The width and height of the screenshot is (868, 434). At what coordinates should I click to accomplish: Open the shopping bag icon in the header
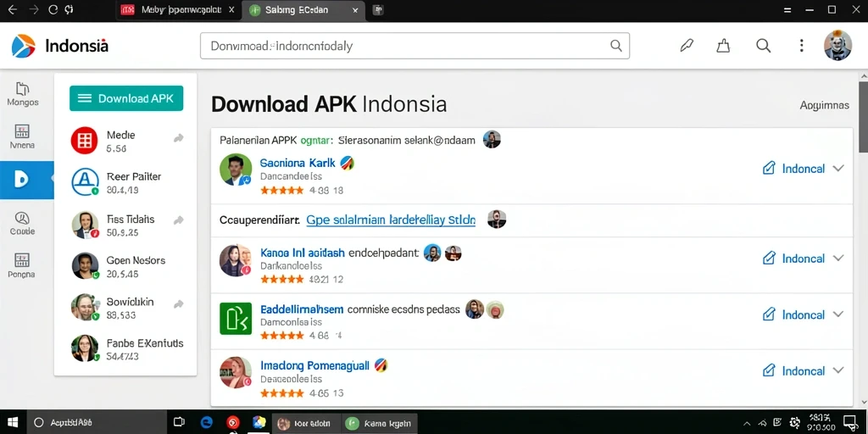coord(723,46)
